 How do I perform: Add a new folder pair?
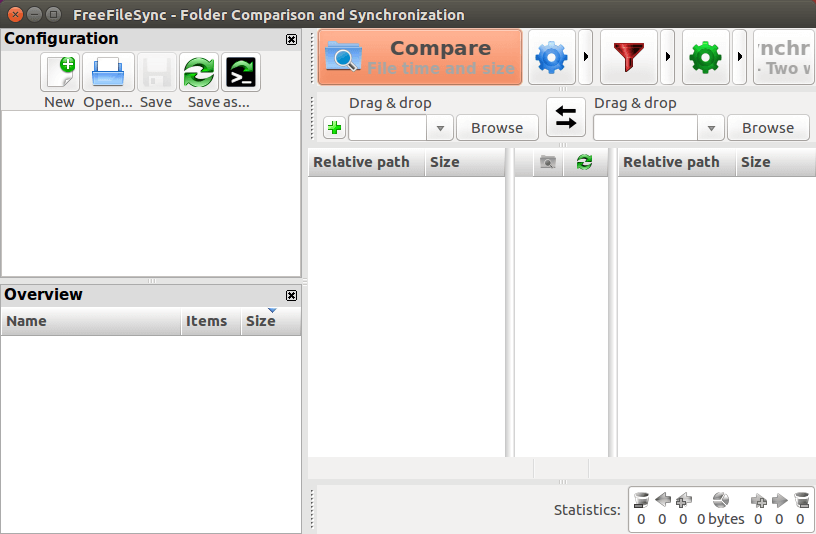coord(334,128)
